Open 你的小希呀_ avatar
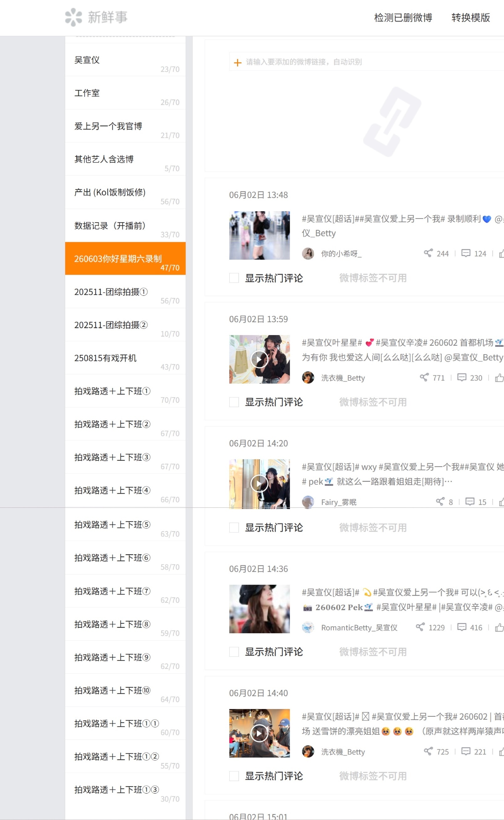Screen dimensions: 504x820 pyautogui.click(x=308, y=254)
